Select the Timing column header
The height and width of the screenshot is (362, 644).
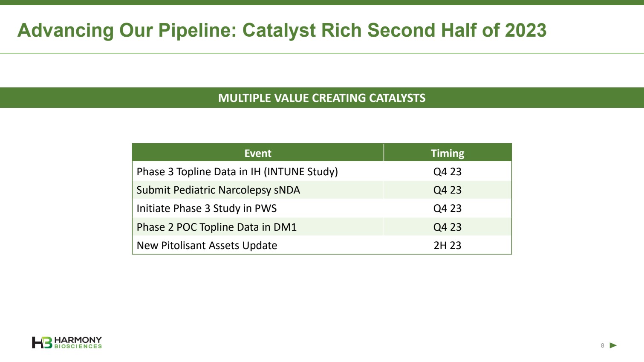pyautogui.click(x=447, y=153)
